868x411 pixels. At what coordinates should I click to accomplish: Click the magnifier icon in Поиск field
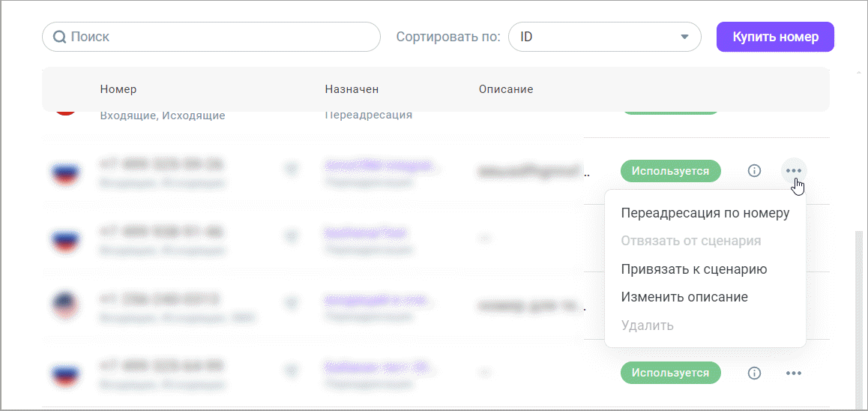59,37
